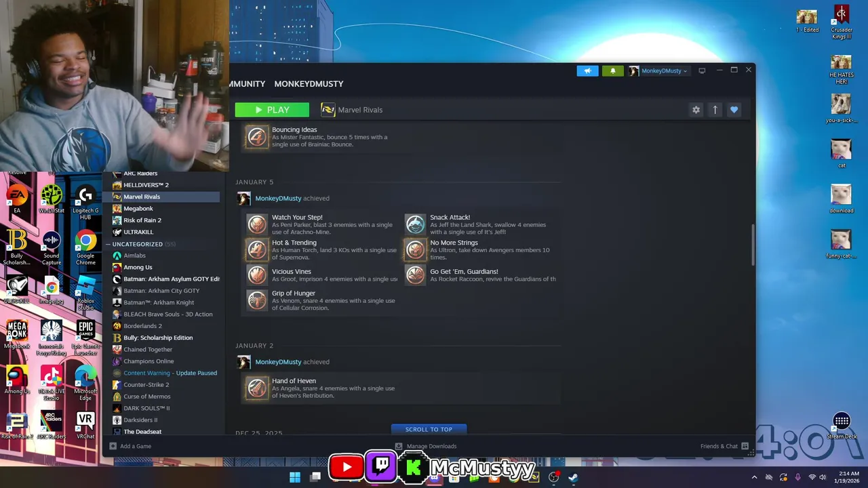Screen dimensions: 868x488
Task: Open MONKEYDMUSTY navigation tab
Action: 309,84
